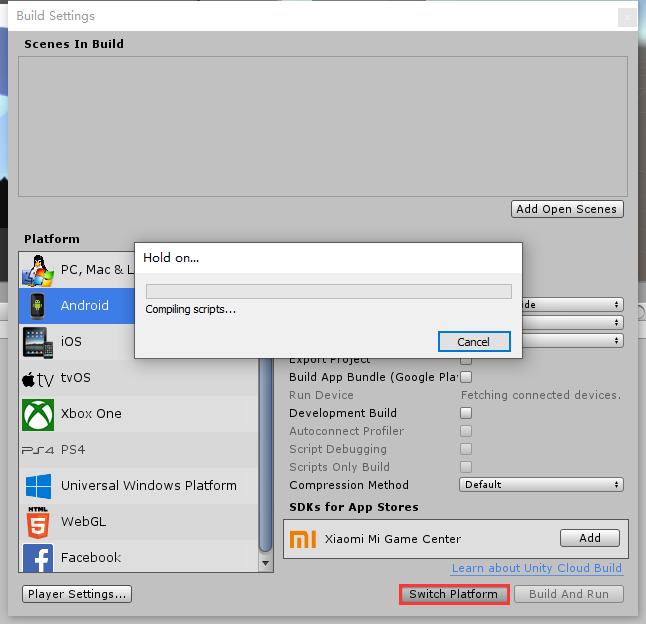Click the Add Open Scenes button
The width and height of the screenshot is (646, 624).
click(x=567, y=209)
